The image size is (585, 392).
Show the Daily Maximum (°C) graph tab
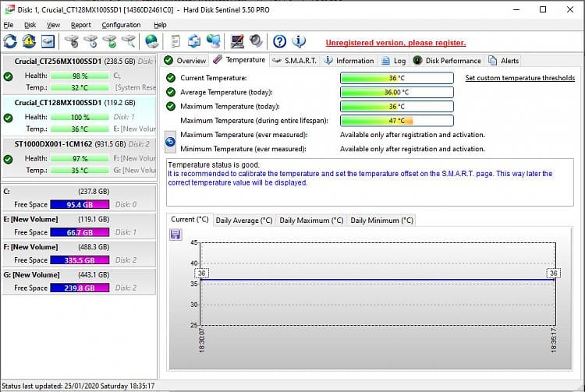coord(311,221)
